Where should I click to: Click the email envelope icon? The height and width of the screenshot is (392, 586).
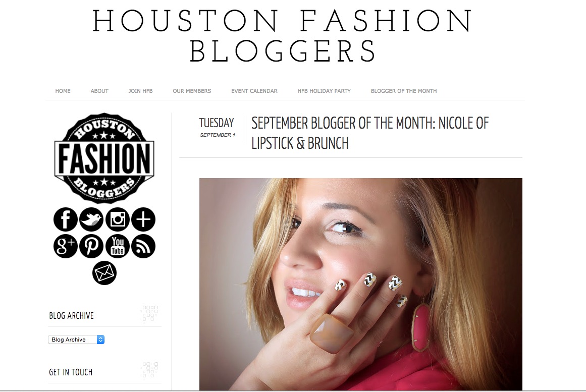click(104, 273)
